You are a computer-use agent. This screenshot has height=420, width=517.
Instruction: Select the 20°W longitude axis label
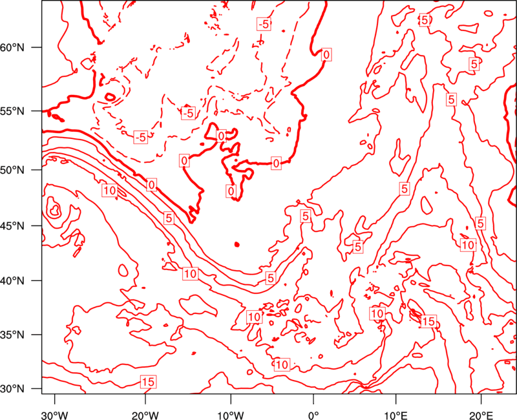[x=145, y=415]
